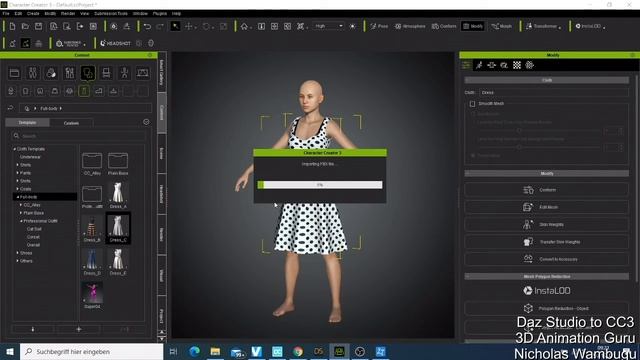
Task: Click the Morph toolbar button
Action: pyautogui.click(x=502, y=26)
